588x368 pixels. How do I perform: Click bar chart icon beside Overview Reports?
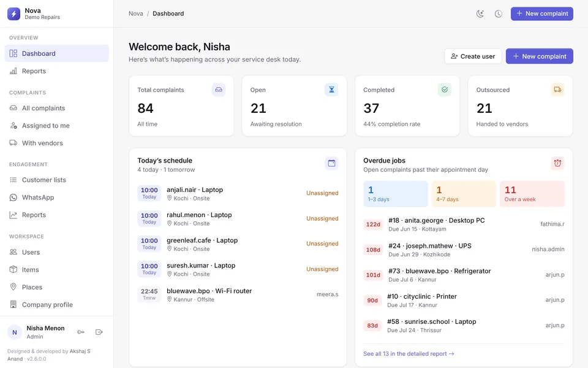[13, 71]
